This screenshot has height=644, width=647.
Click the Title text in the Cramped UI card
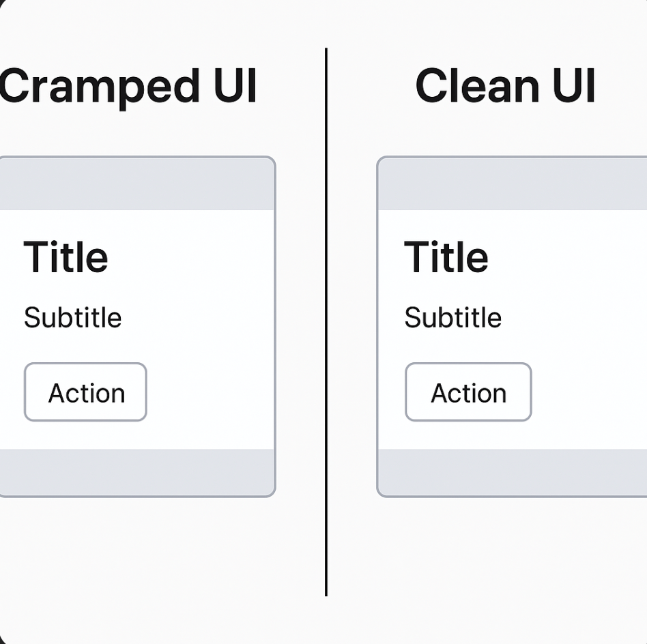(x=66, y=257)
